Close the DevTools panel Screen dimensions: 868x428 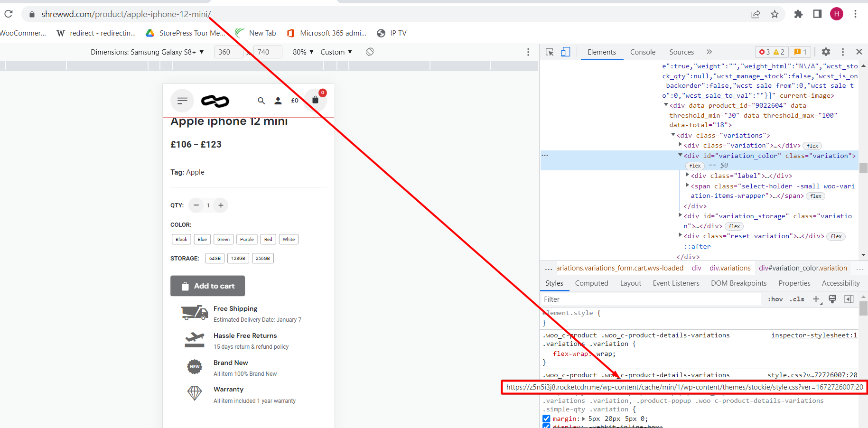click(859, 52)
